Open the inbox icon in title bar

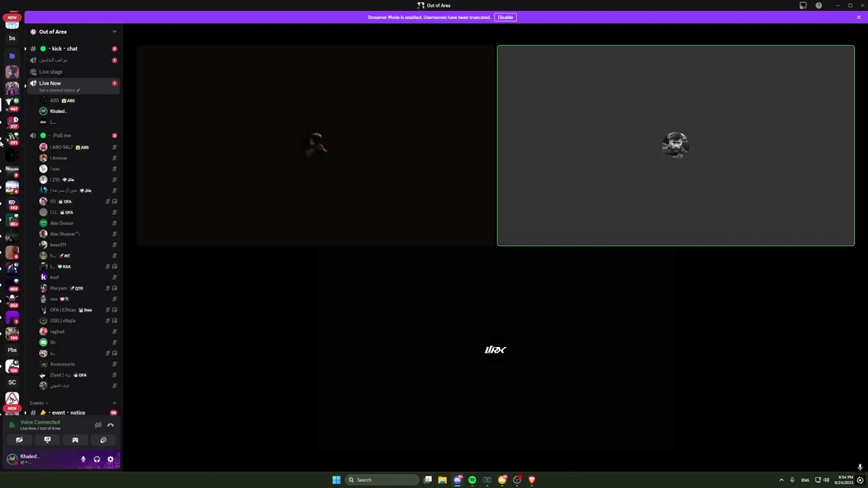[803, 5]
